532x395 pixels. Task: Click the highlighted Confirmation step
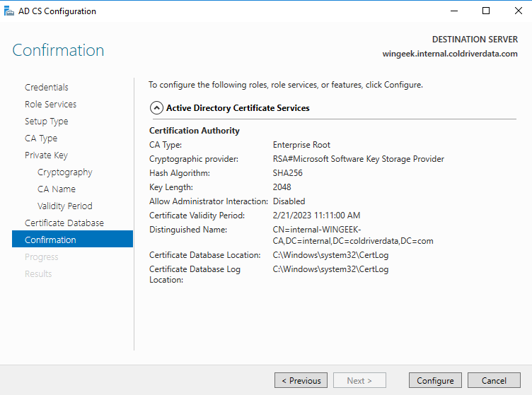[50, 240]
